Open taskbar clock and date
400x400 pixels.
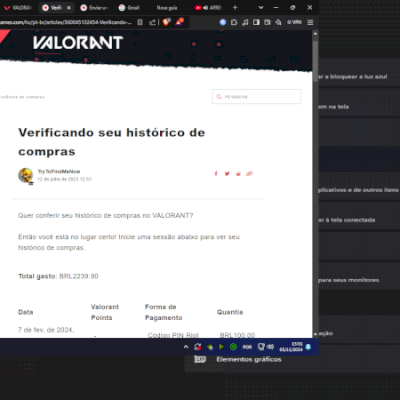(x=291, y=347)
